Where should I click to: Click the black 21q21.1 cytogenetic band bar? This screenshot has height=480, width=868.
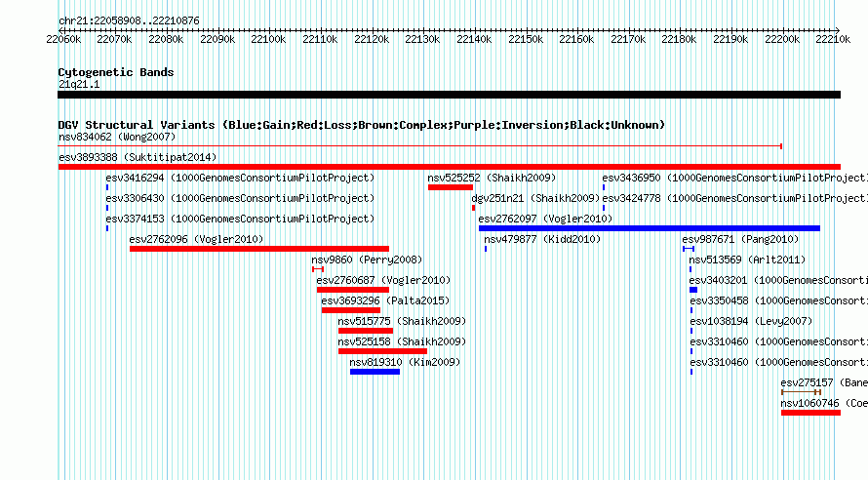click(x=449, y=95)
